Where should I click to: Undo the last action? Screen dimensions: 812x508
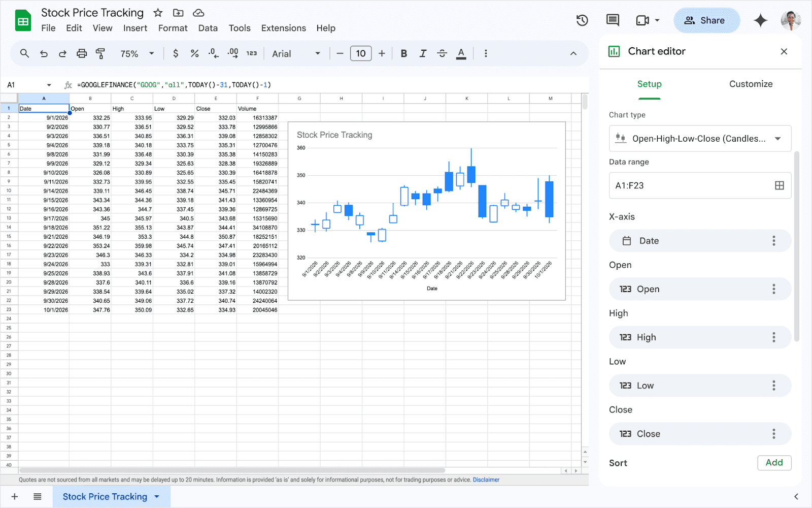pos(44,53)
